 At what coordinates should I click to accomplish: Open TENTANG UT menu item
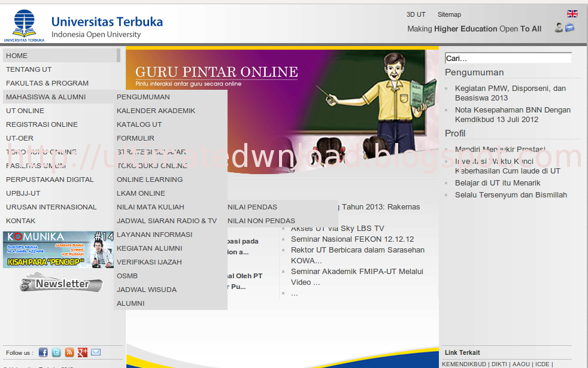click(29, 69)
